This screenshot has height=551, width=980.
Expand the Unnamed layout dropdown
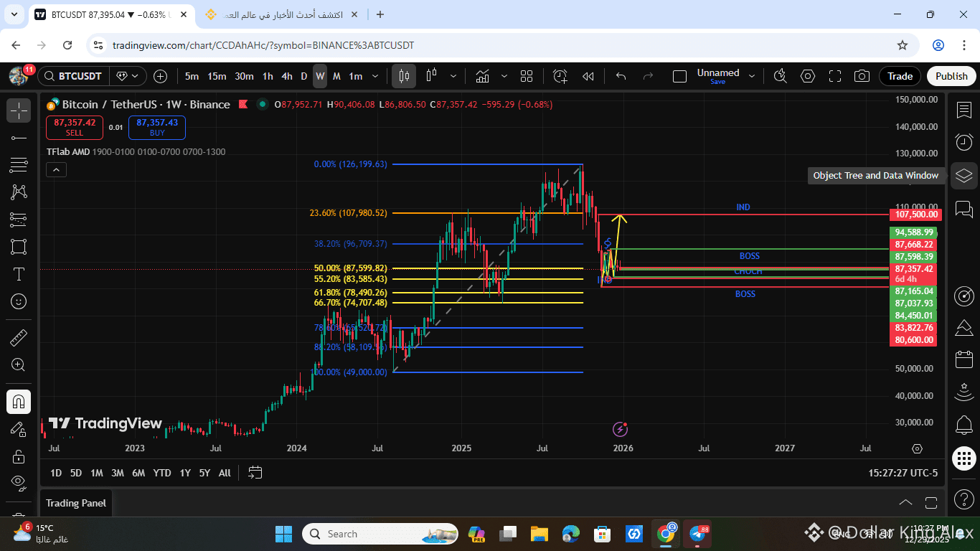750,74
